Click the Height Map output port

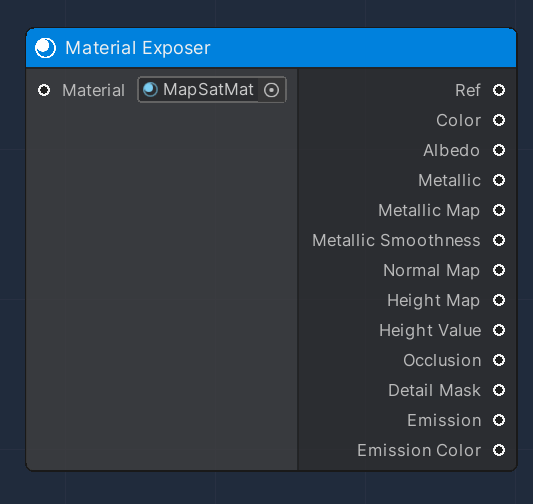tap(499, 300)
